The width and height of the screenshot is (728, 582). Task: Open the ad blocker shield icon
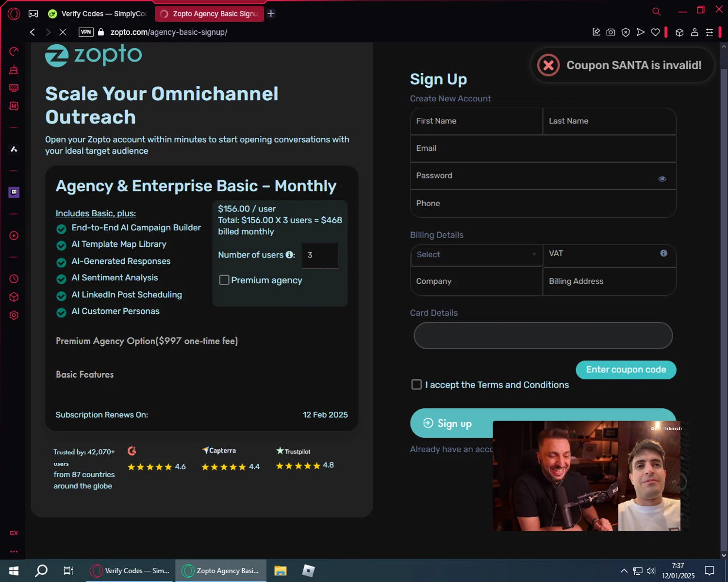(x=626, y=32)
